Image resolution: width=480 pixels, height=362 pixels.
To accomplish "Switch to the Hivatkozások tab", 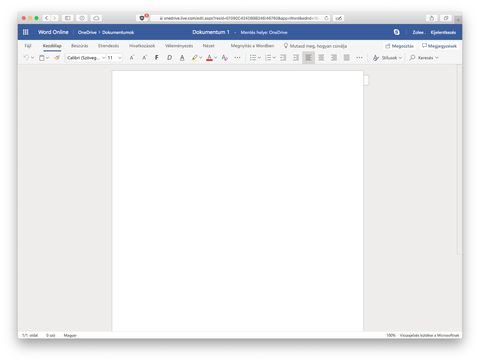I will tap(142, 46).
